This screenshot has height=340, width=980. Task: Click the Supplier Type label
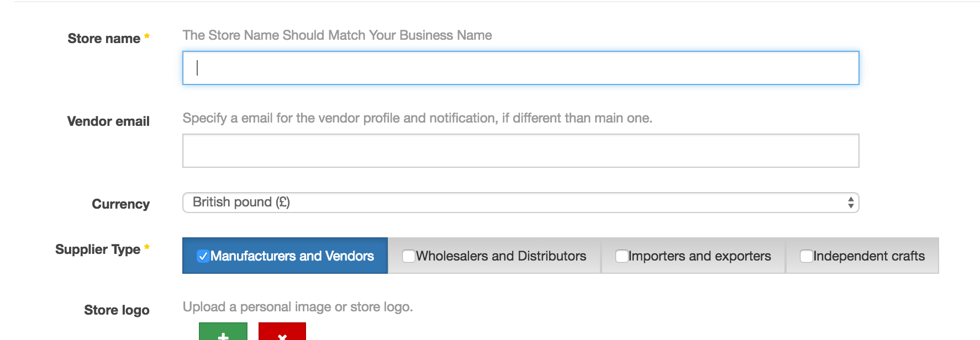tap(98, 249)
